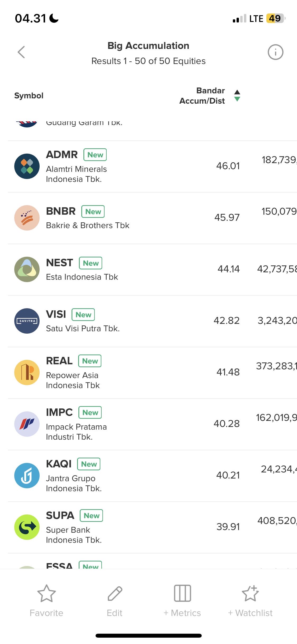Screen dimensions: 297x644
Task: Sort by the Bandar Accum/Dist column header
Action: coord(202,95)
